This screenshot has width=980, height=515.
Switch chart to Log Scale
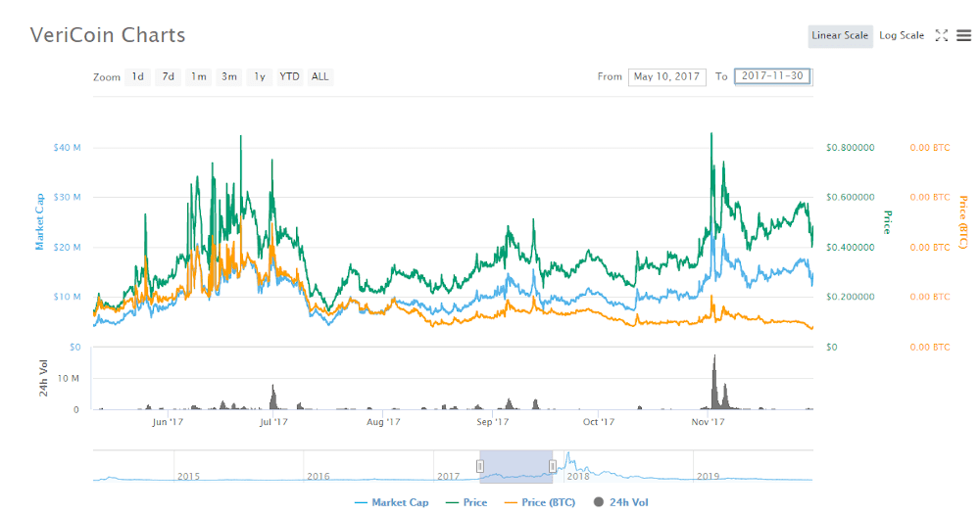pyautogui.click(x=902, y=35)
